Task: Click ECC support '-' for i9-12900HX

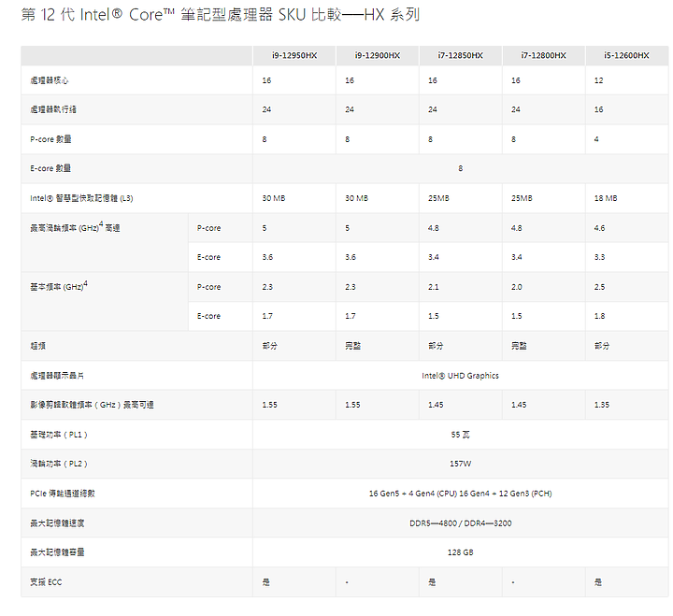Action: click(x=347, y=582)
